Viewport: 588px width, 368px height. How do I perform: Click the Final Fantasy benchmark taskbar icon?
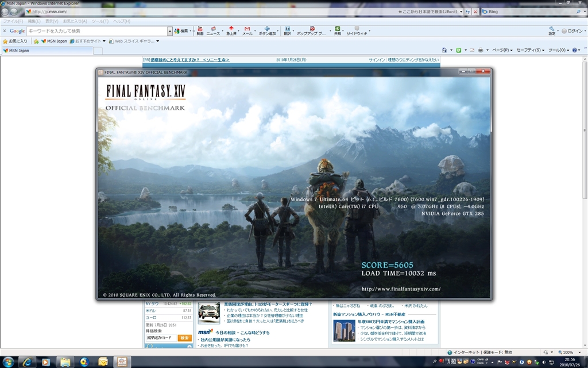coord(122,362)
